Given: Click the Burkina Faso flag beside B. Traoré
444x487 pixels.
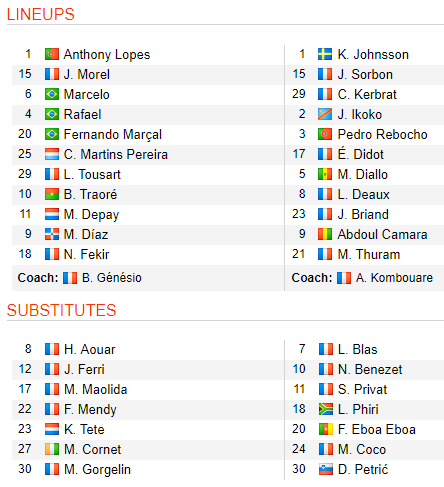Looking at the screenshot, I should point(52,194).
